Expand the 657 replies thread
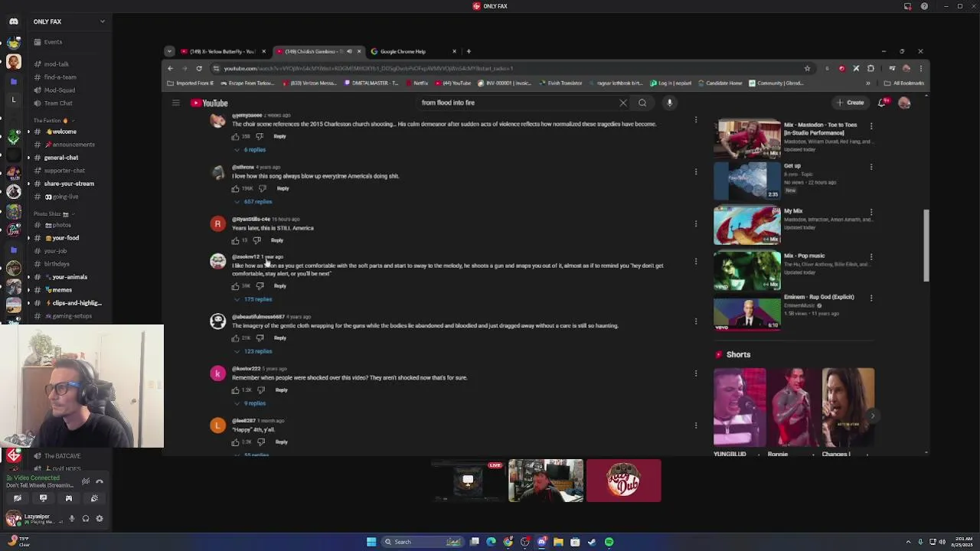This screenshot has height=551, width=980. [253, 202]
